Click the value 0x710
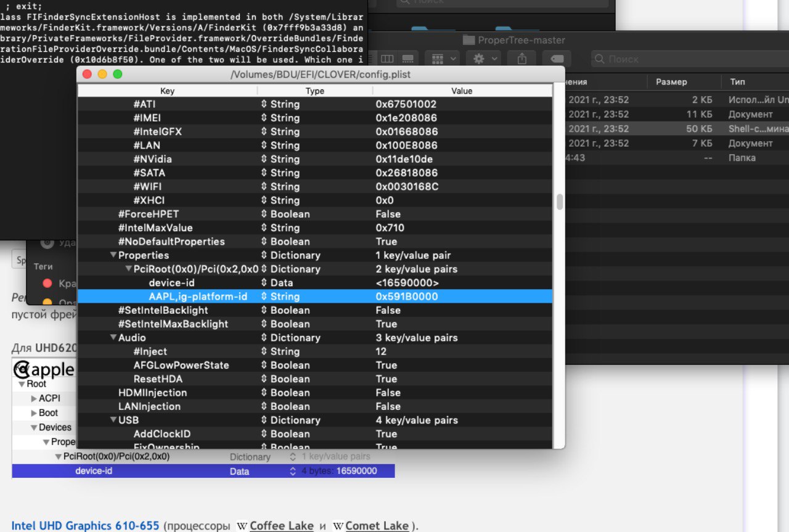The image size is (789, 532). point(390,227)
